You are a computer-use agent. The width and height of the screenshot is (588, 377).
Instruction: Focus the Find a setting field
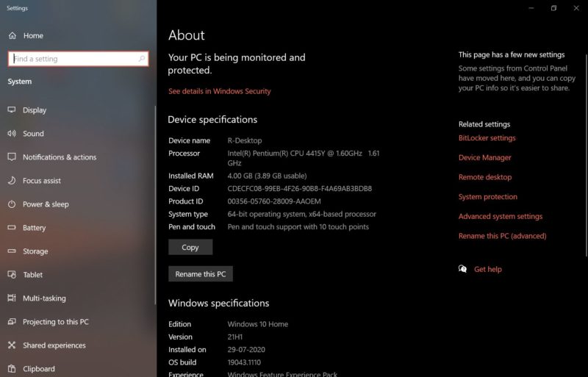tap(79, 59)
